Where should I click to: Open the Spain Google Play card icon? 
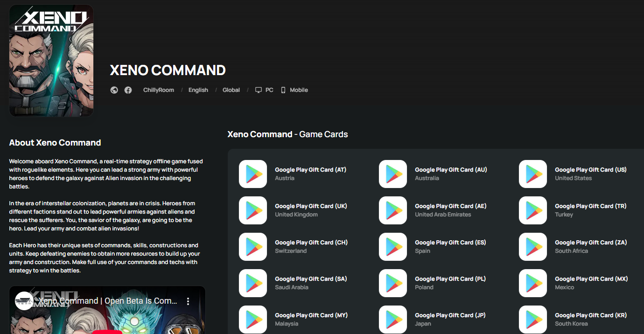393,247
